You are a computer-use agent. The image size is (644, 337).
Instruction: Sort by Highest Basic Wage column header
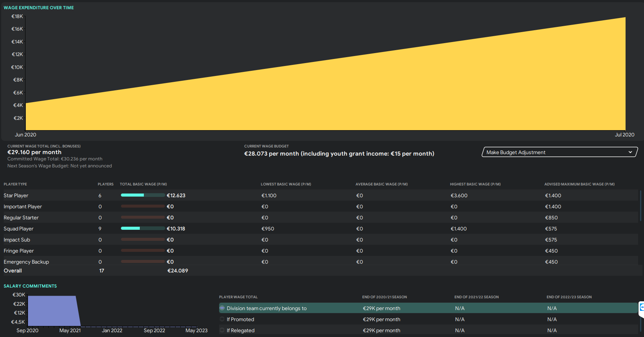[x=475, y=184]
